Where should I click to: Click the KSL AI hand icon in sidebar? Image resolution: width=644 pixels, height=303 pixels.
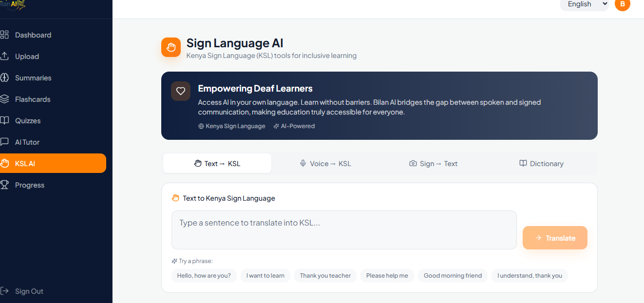[x=4, y=163]
